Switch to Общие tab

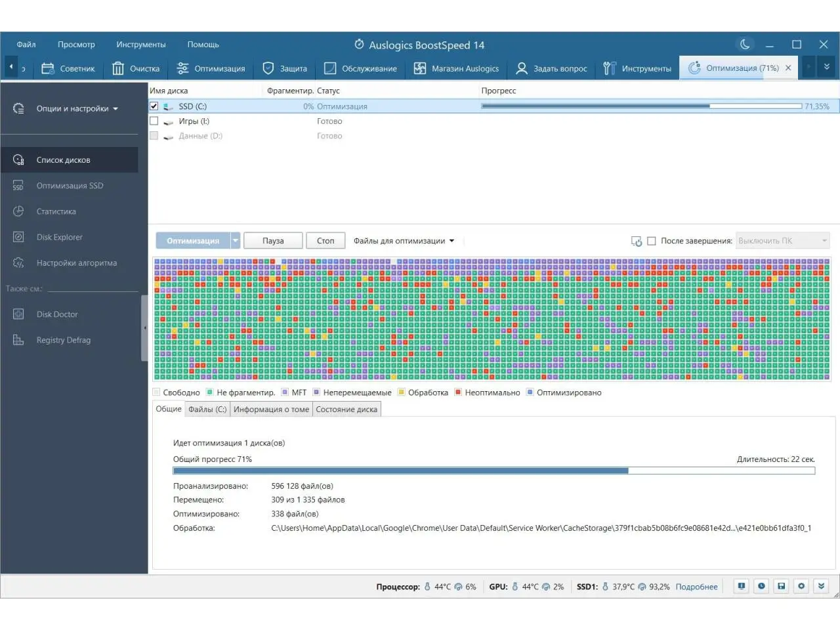[169, 409]
